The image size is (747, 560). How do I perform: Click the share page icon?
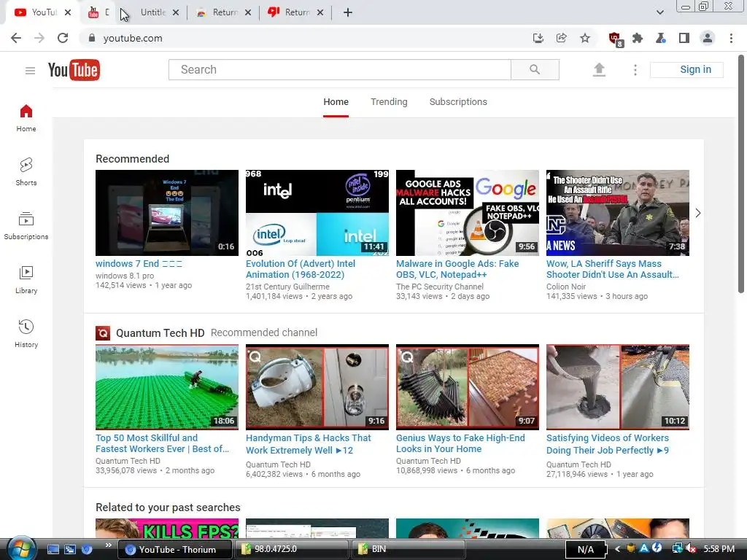click(x=561, y=38)
